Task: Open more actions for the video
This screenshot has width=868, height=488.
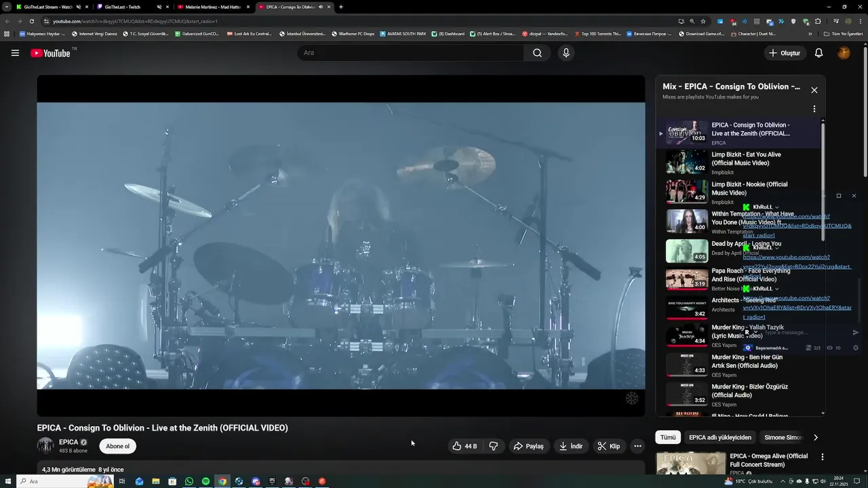Action: pyautogui.click(x=637, y=446)
